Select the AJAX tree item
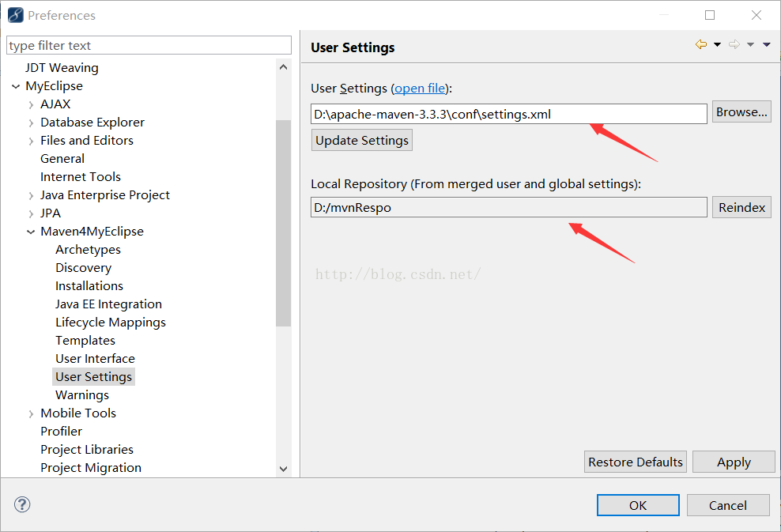781x532 pixels. pos(55,104)
